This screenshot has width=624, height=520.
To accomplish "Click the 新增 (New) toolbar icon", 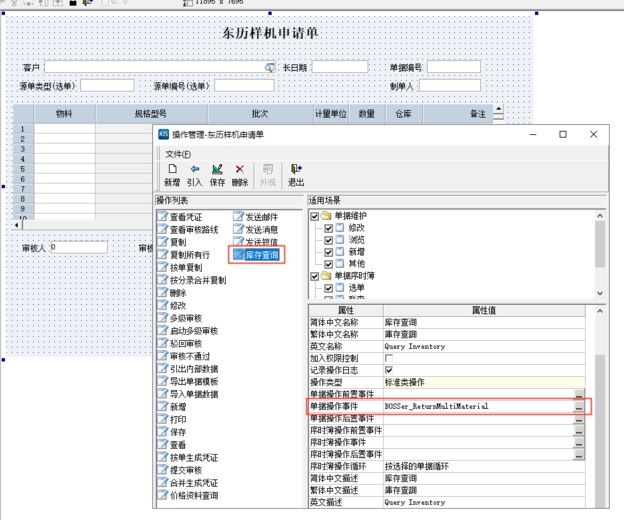I will [172, 174].
